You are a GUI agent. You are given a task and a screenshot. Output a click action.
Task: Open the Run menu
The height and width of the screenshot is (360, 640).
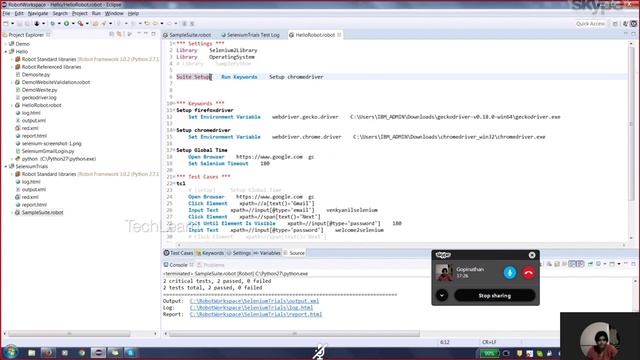coord(96,13)
